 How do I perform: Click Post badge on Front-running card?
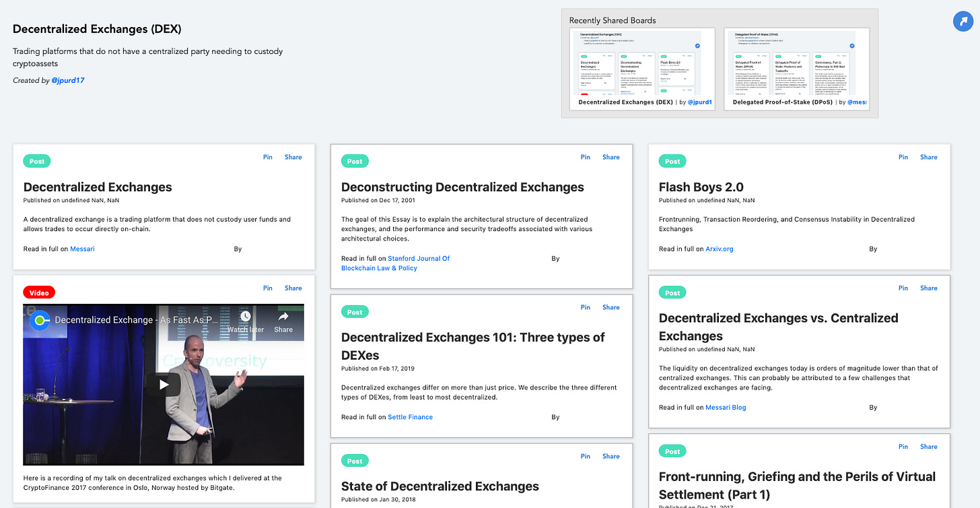672,451
